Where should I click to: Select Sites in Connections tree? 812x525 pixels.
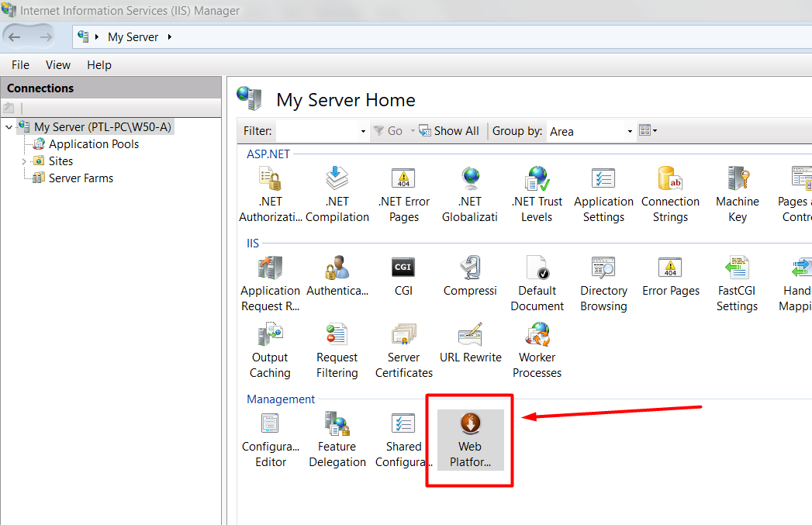pyautogui.click(x=60, y=161)
